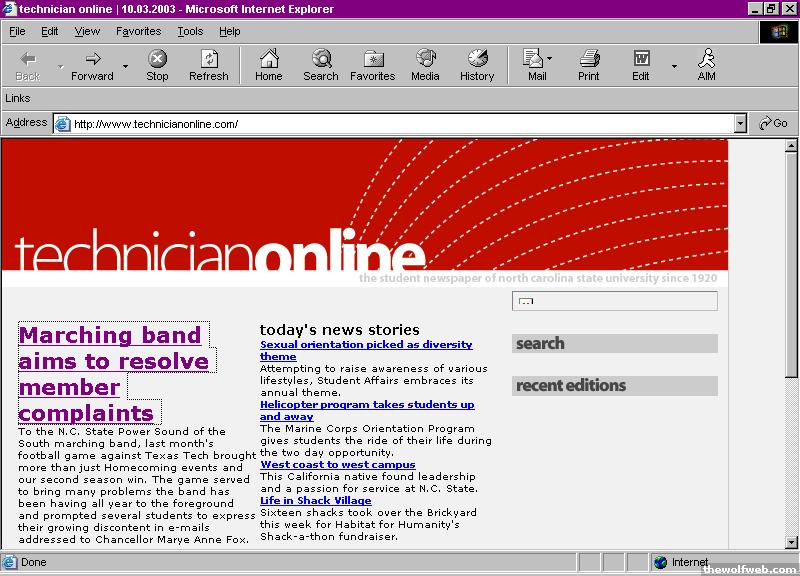This screenshot has width=800, height=576.
Task: Click the address bar URL field
Action: [400, 124]
